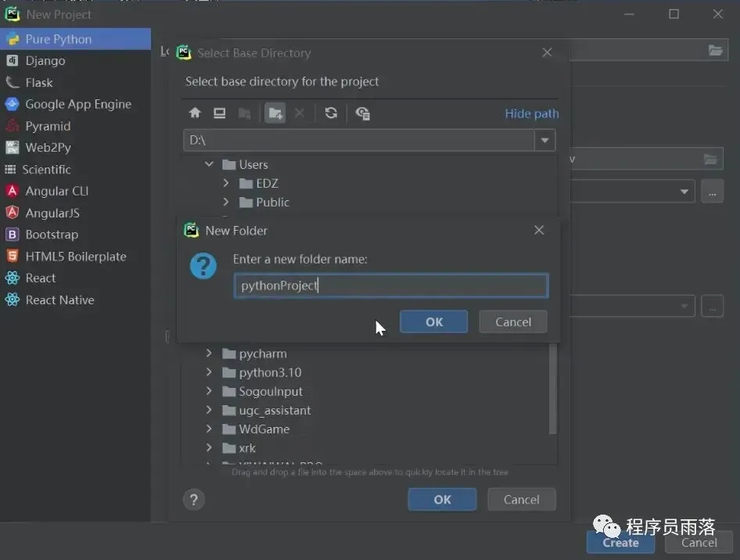Expand the SogouInput folder
This screenshot has height=560, width=740.
pos(209,391)
